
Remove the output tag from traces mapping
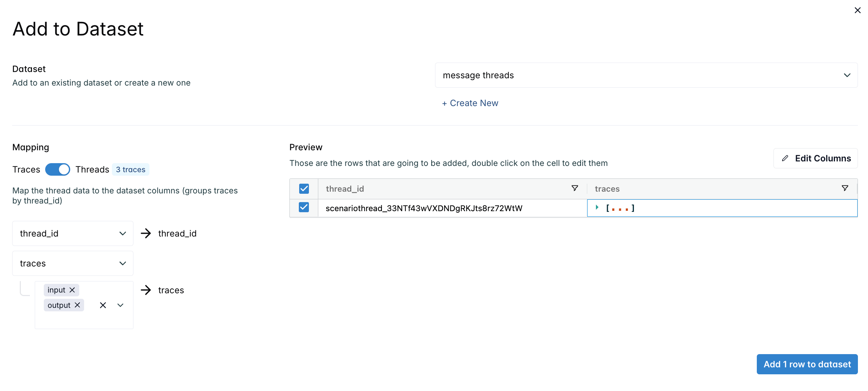[77, 305]
